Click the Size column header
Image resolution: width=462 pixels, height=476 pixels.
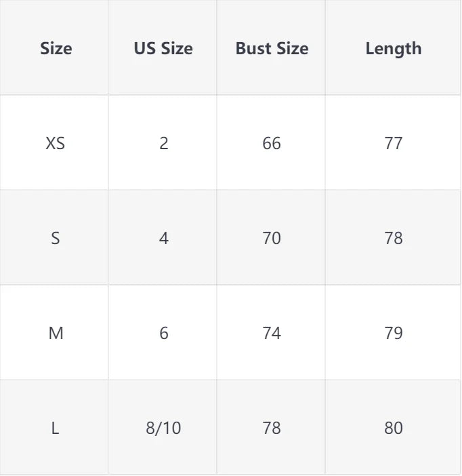pos(56,49)
